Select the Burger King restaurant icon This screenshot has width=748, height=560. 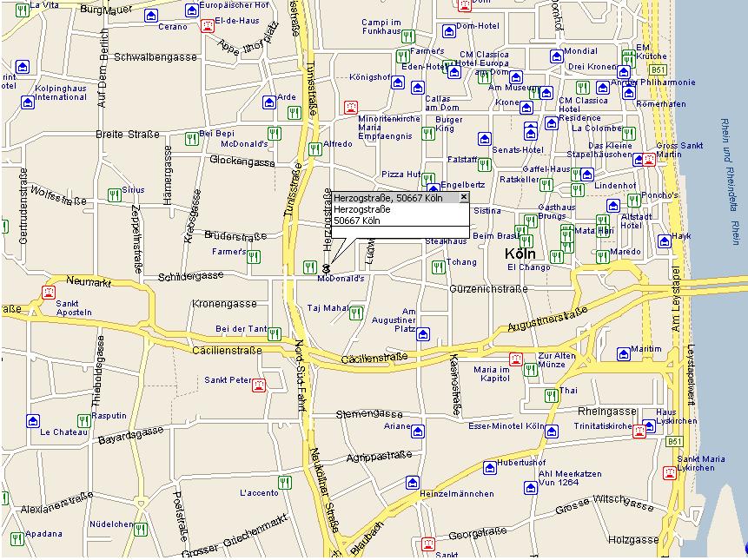pos(428,133)
